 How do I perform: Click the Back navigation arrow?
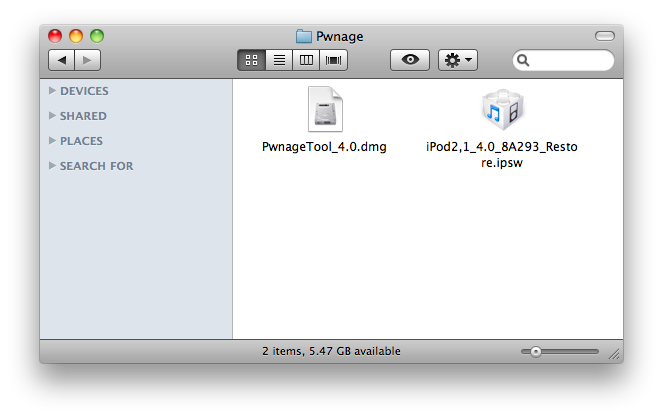[62, 61]
